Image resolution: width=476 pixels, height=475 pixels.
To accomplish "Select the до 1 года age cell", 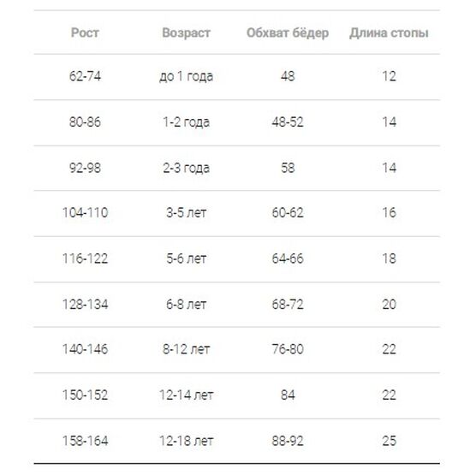I will pos(186,76).
